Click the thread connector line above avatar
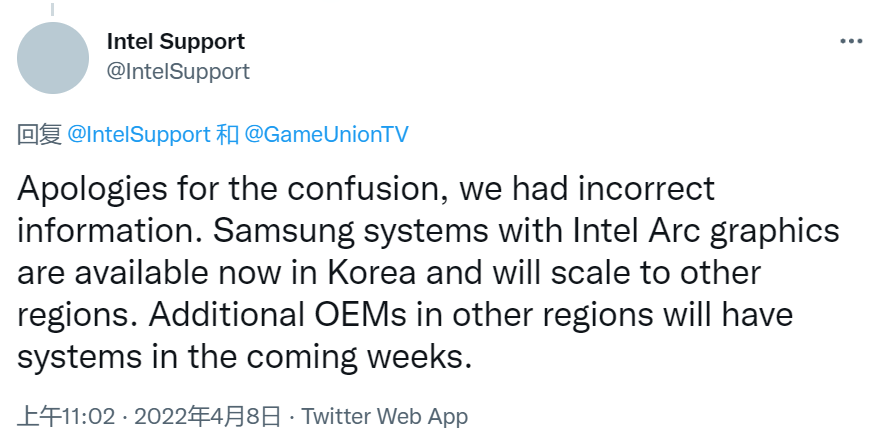The width and height of the screenshot is (889, 443). [x=52, y=9]
